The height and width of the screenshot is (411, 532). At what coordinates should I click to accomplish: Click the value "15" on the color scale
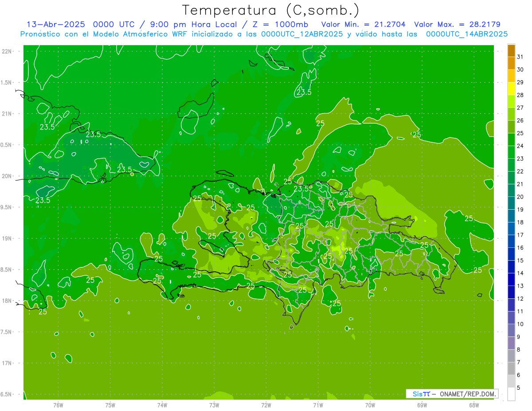[520, 261]
